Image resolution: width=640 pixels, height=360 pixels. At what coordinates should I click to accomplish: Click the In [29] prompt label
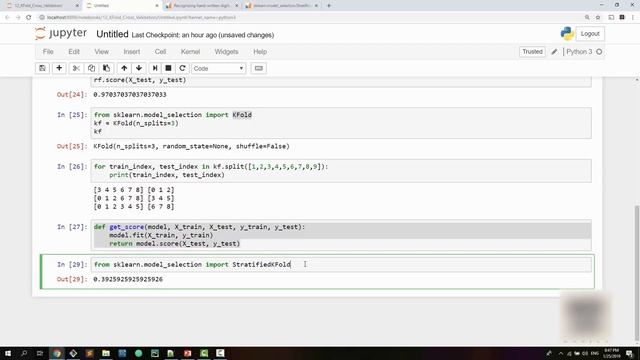click(x=72, y=264)
